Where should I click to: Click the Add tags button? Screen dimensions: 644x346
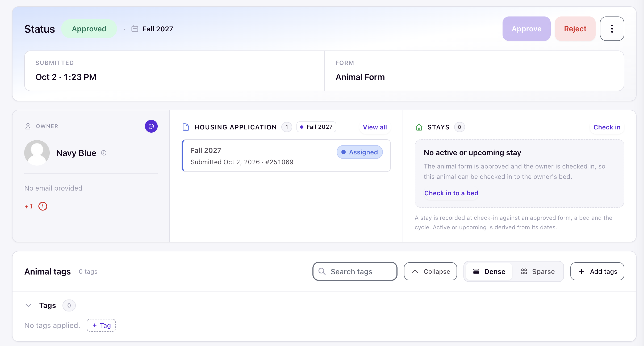(x=597, y=271)
